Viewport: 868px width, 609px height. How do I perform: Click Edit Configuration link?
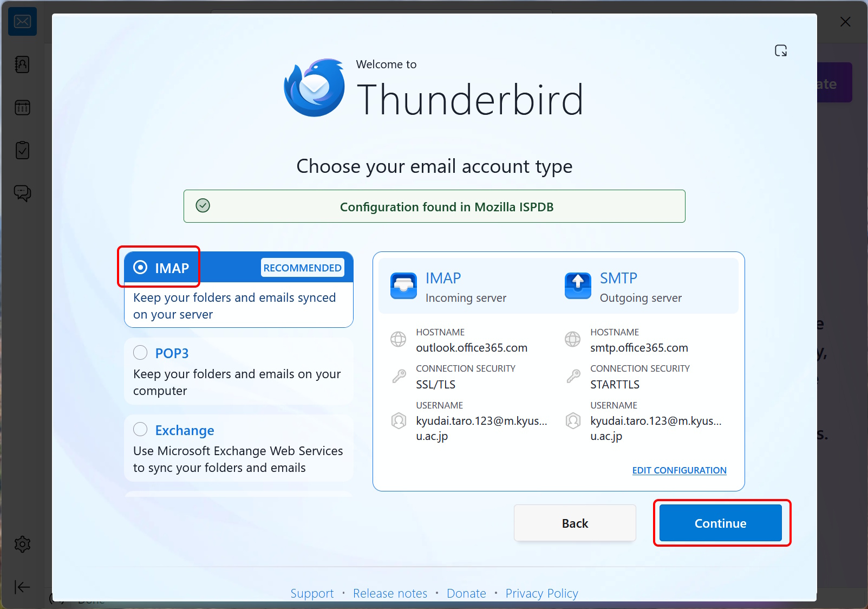tap(679, 470)
